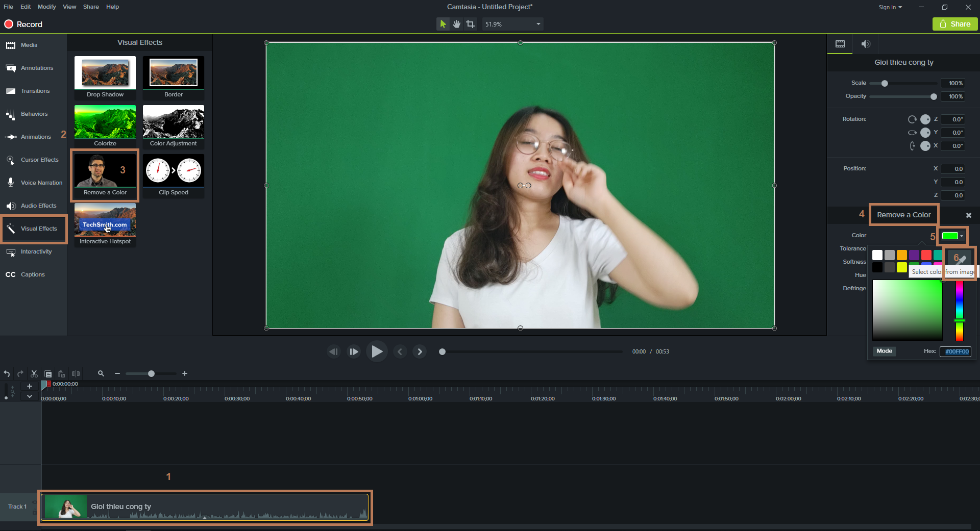Open the canvas zoom 51.9% dropdown

[512, 24]
